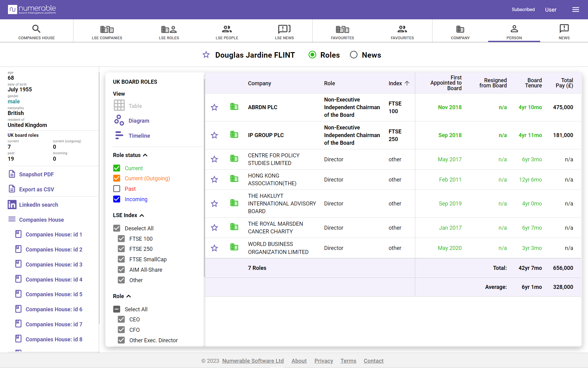Uncheck the Current role status checkbox

pyautogui.click(x=117, y=168)
